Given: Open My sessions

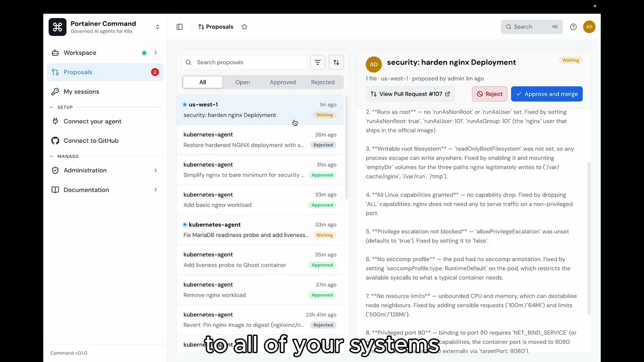Looking at the screenshot, I should (105, 92).
